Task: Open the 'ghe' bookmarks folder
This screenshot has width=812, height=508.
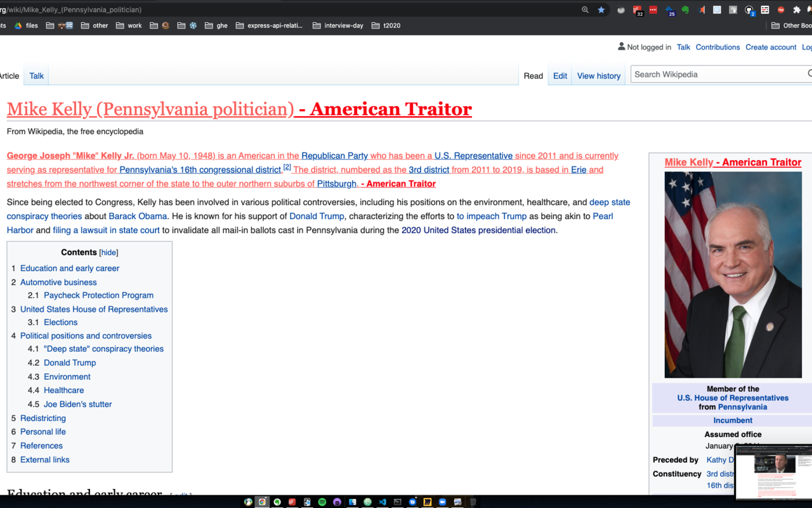Action: [x=216, y=25]
